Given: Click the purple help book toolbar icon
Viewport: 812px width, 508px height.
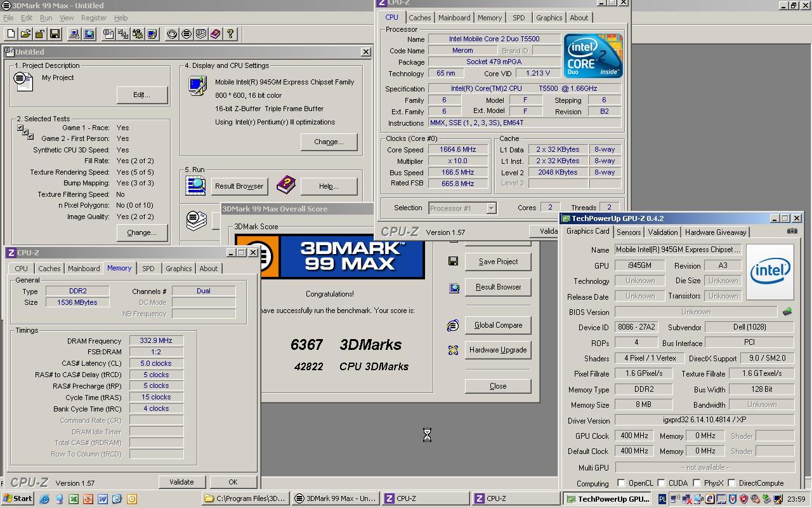Looking at the screenshot, I should pos(216,34).
